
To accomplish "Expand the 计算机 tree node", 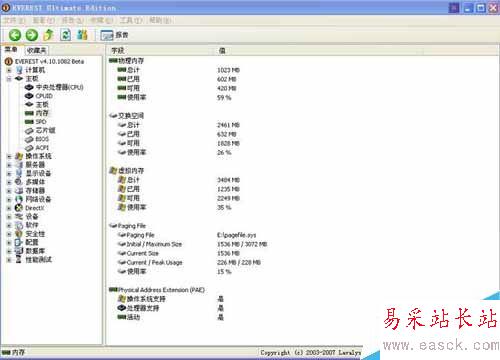I will (9, 70).
